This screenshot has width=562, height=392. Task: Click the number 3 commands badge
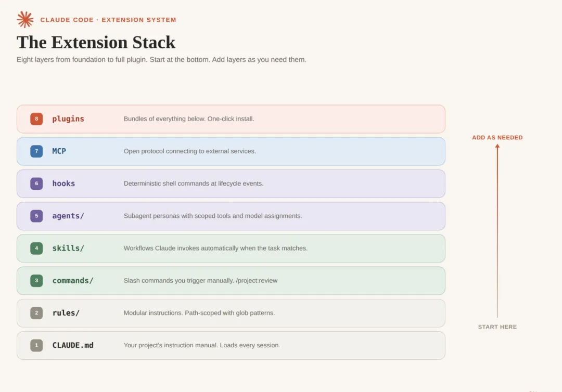pos(36,281)
